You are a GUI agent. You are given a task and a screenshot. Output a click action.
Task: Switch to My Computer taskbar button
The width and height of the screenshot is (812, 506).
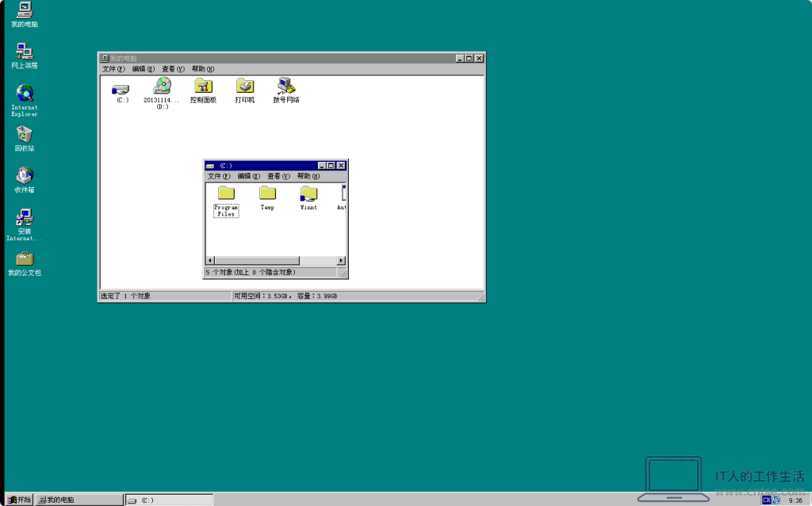(79, 500)
